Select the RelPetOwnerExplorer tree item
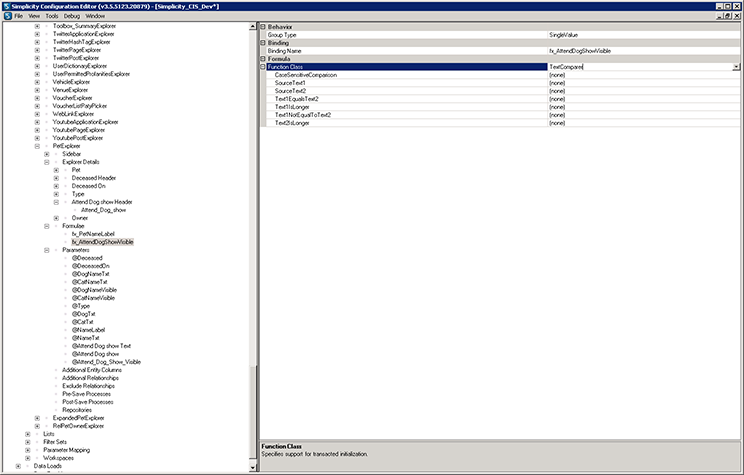744x475 pixels. pos(78,426)
